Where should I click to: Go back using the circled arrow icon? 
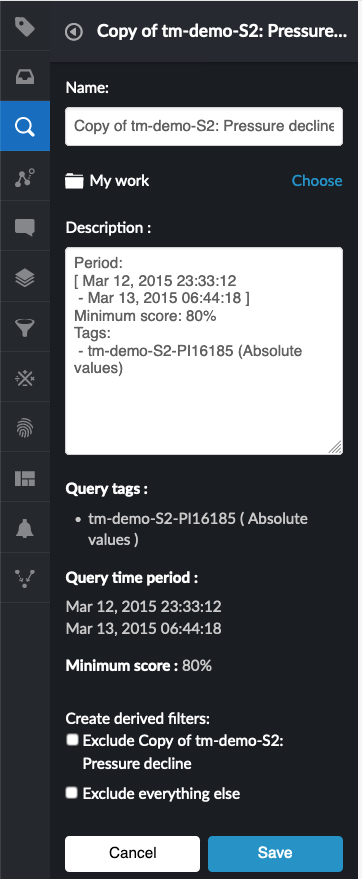pos(74,32)
